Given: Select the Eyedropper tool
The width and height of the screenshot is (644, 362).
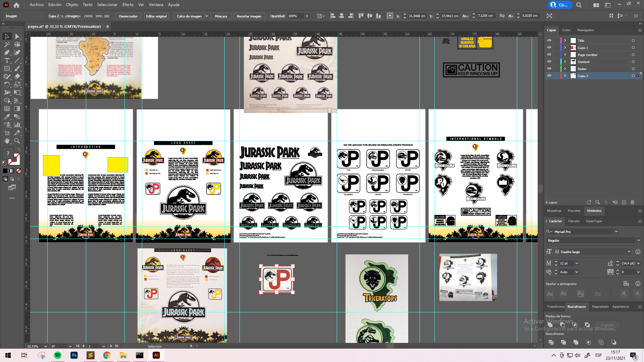Looking at the screenshot, I should pos(7,117).
